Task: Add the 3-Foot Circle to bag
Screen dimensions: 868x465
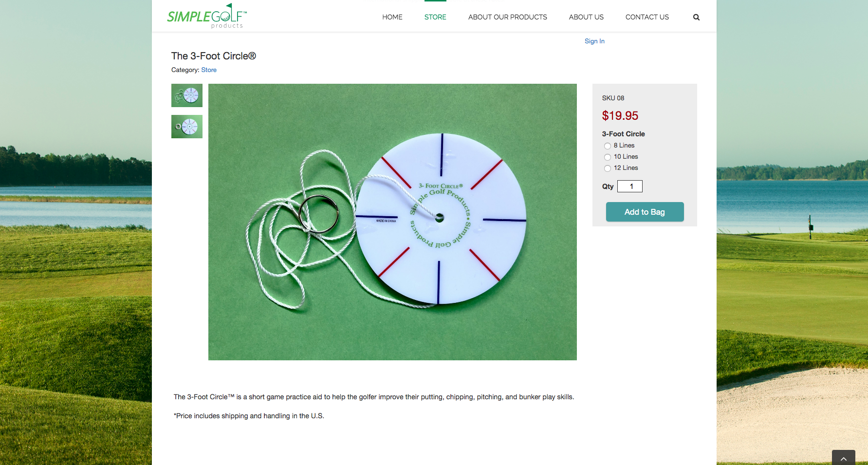Action: 645,212
